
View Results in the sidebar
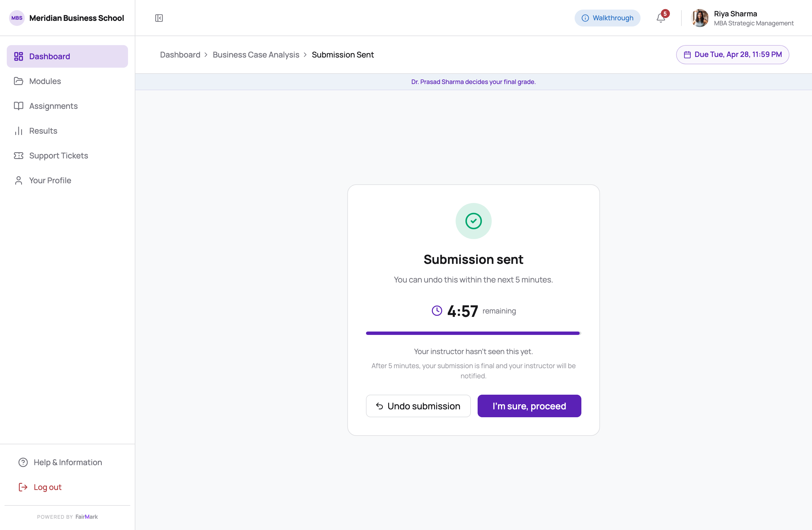(x=67, y=131)
